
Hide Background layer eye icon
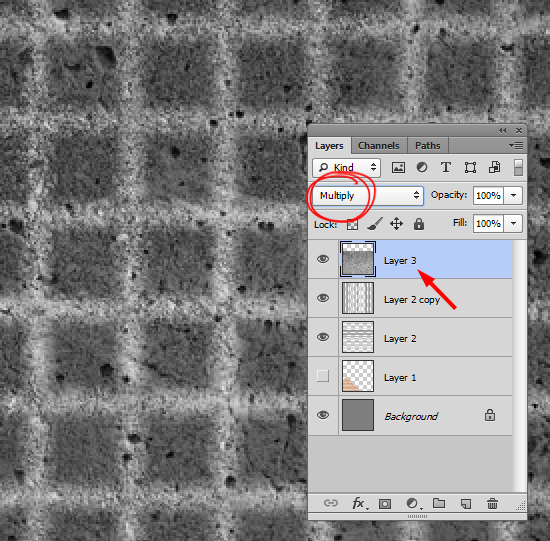(x=323, y=415)
